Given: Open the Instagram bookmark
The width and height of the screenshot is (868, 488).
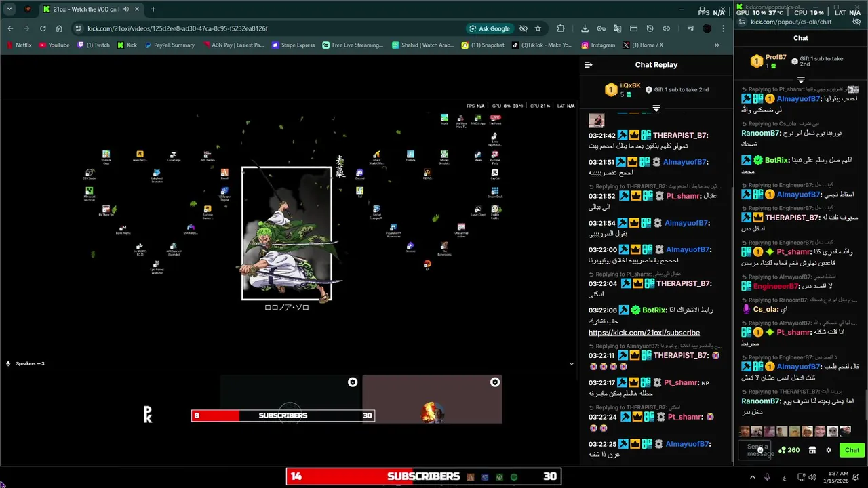Looking at the screenshot, I should [598, 45].
